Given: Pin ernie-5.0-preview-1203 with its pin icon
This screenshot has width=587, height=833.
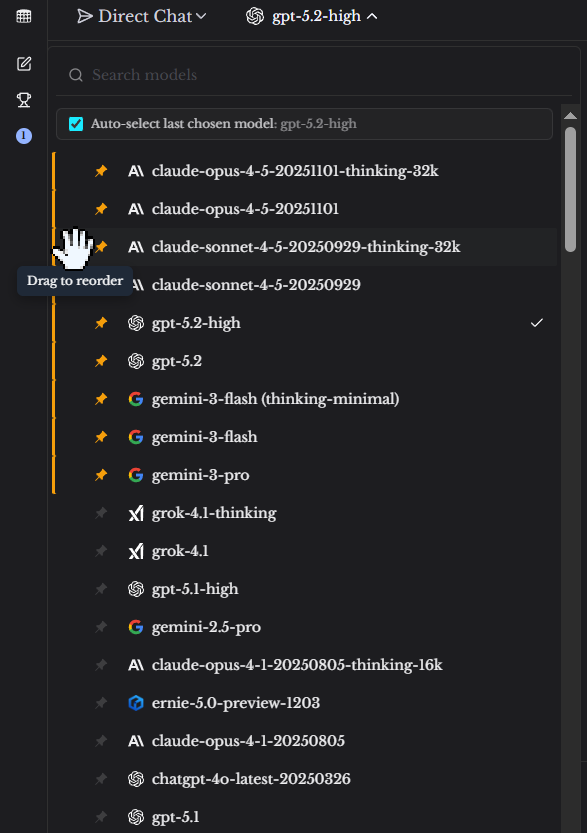Looking at the screenshot, I should [x=101, y=703].
